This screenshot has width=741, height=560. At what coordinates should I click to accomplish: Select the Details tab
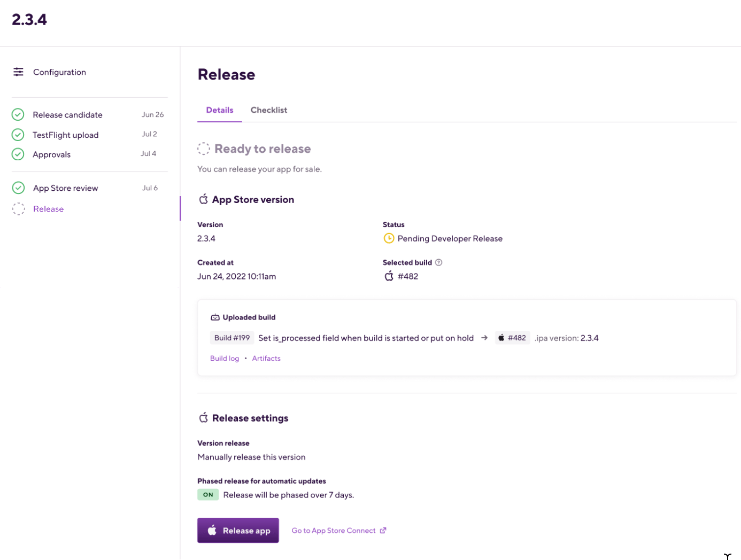219,110
